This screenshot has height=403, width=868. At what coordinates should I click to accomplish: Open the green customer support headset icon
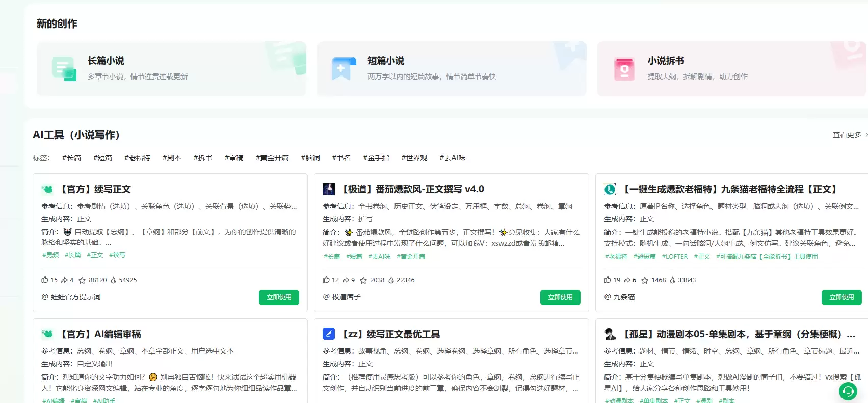click(x=848, y=391)
